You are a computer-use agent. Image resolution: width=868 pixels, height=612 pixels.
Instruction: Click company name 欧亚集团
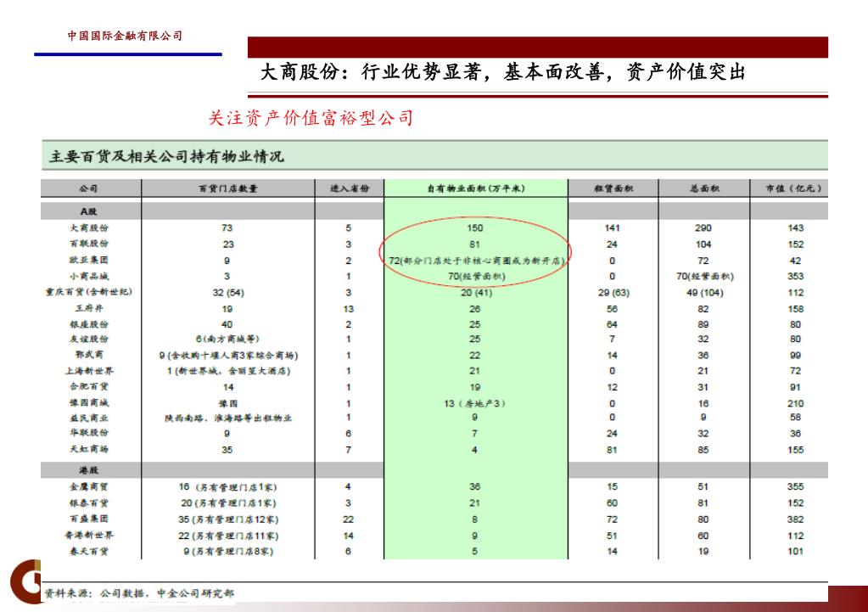tap(88, 261)
